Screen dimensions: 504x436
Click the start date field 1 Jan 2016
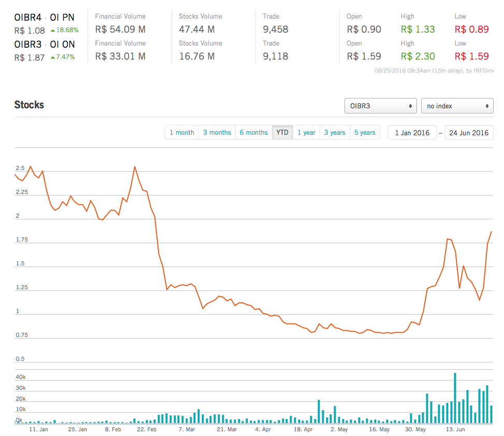(x=412, y=133)
